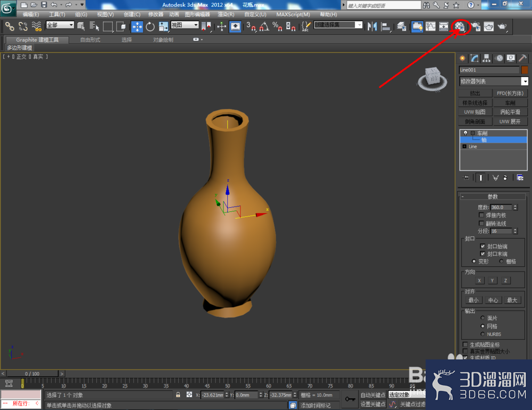Toggle Angle Snap button
Image resolution: width=532 pixels, height=410 pixels.
[x=264, y=27]
